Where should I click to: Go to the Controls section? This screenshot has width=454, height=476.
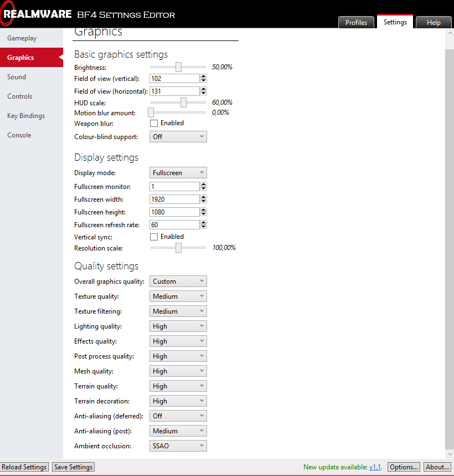click(32, 96)
